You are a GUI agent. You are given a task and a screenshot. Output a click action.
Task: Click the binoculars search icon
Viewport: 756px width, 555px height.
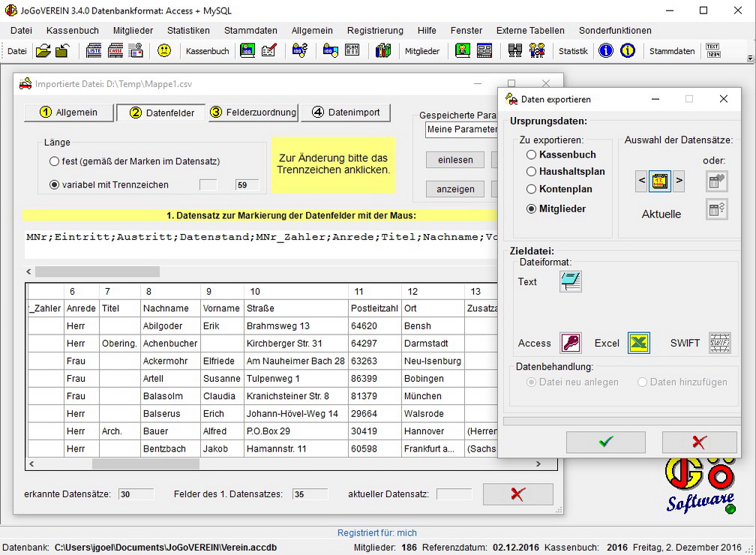[x=515, y=51]
